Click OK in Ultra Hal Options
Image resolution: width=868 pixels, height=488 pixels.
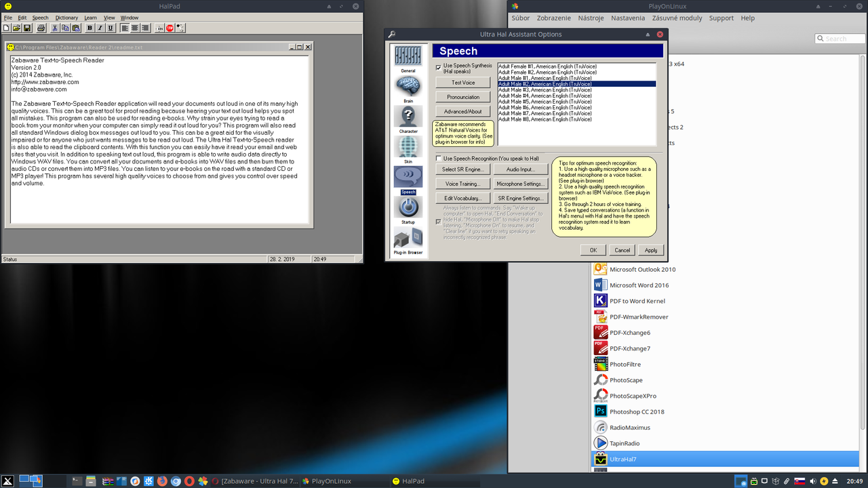click(x=593, y=250)
